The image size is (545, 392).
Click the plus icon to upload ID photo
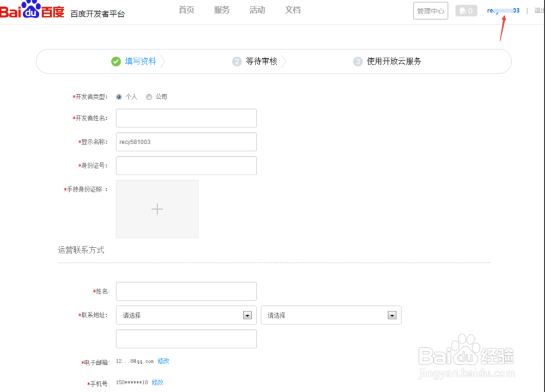(157, 209)
